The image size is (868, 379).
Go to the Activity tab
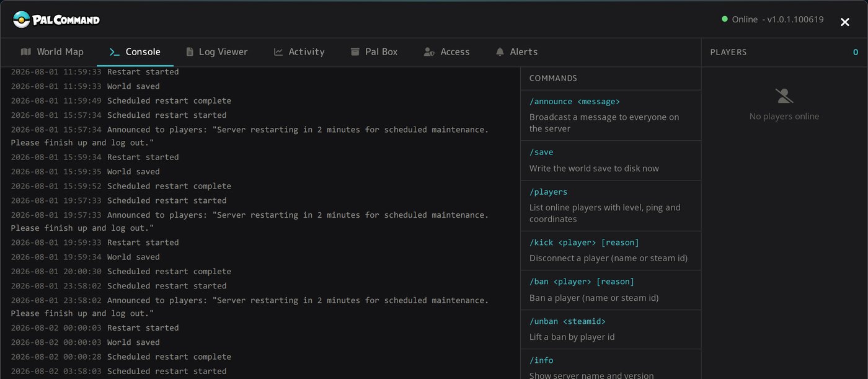299,52
